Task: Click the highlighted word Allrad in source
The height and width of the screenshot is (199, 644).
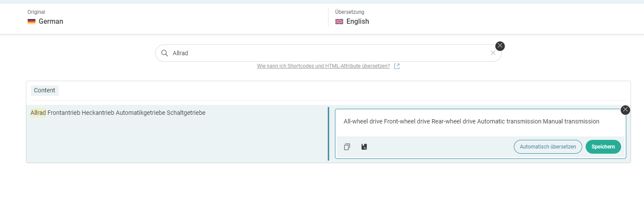Action: pos(38,113)
